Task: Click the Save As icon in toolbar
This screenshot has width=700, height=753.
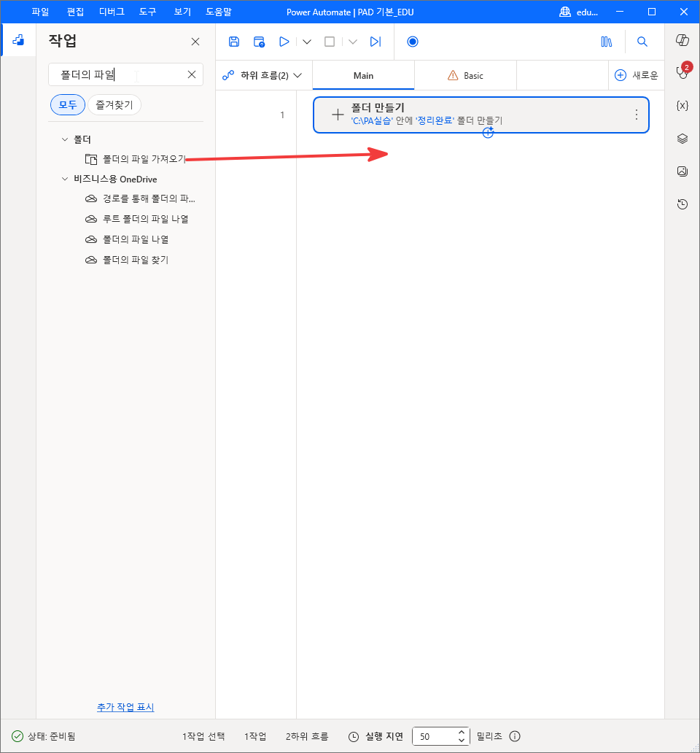Action: (259, 42)
